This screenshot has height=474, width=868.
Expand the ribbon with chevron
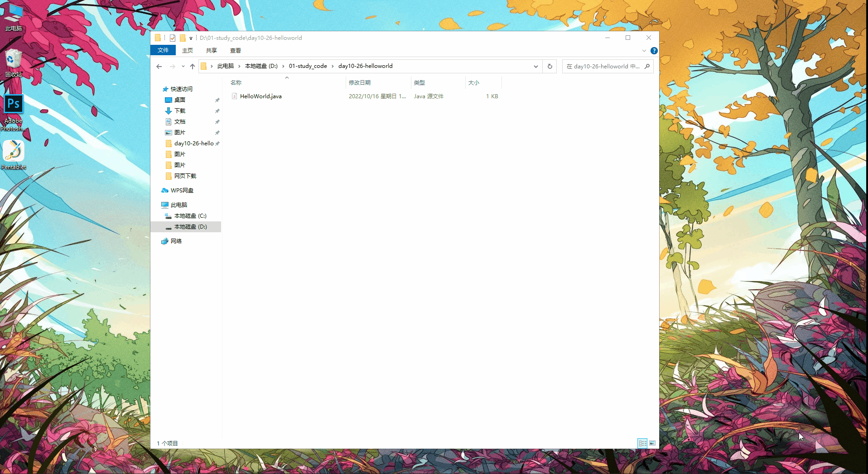pos(644,51)
